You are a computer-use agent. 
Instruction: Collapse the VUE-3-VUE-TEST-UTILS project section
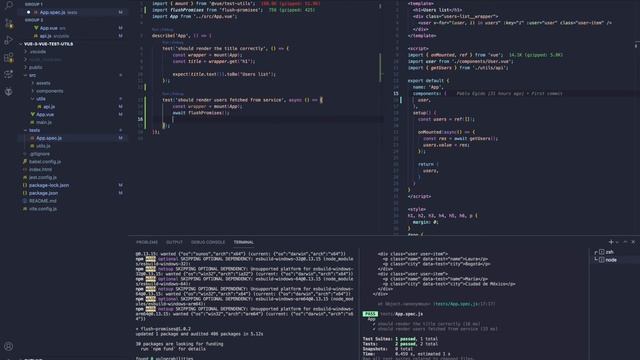[x=48, y=44]
